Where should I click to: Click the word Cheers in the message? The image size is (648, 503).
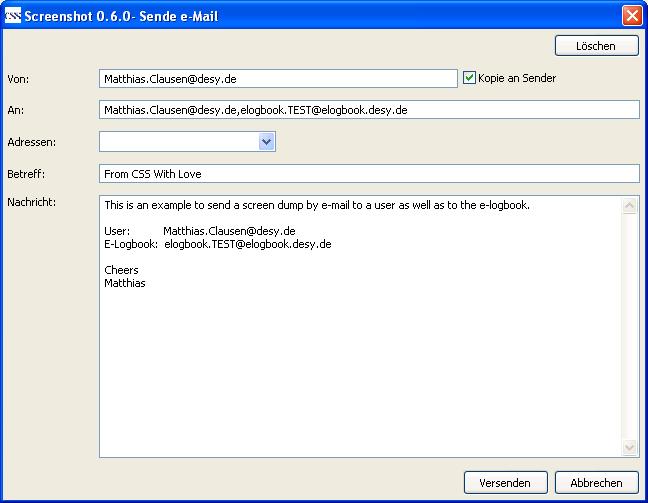(121, 270)
